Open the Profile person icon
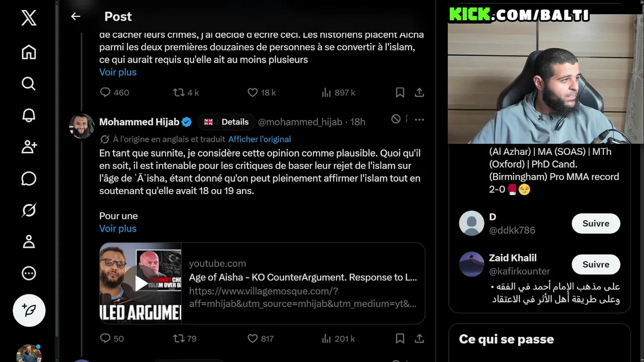 [x=29, y=242]
